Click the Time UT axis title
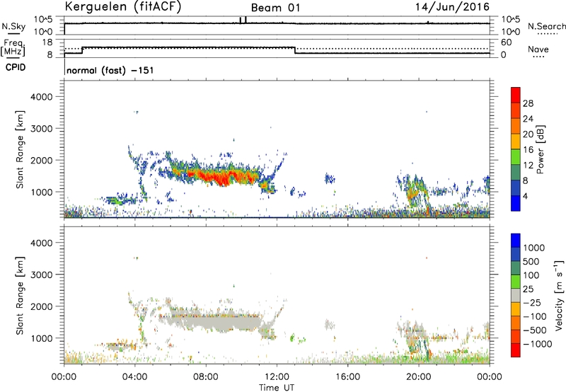Image resolution: width=566 pixels, height=392 pixels. coord(277,388)
